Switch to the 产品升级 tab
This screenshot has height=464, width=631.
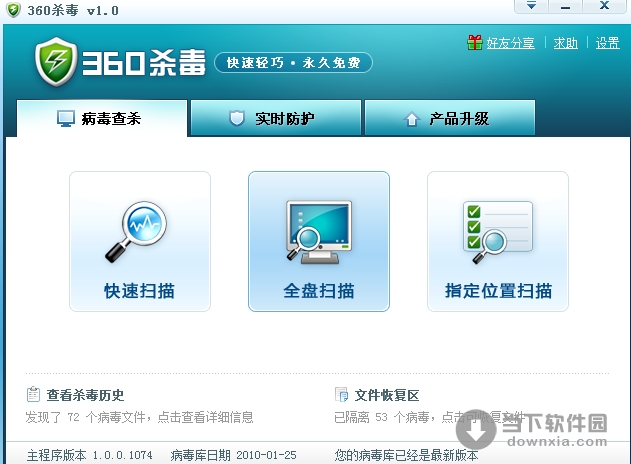click(450, 118)
